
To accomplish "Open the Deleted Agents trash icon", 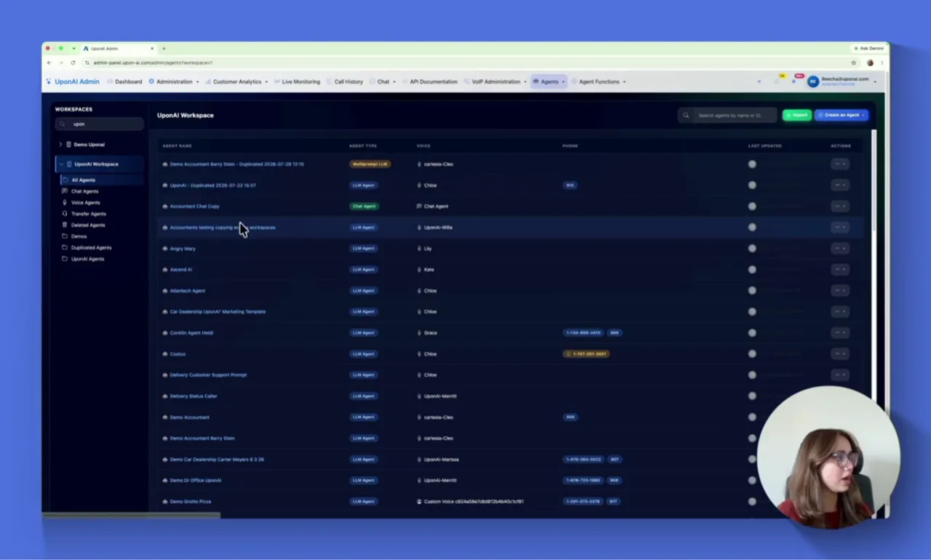I will point(65,225).
